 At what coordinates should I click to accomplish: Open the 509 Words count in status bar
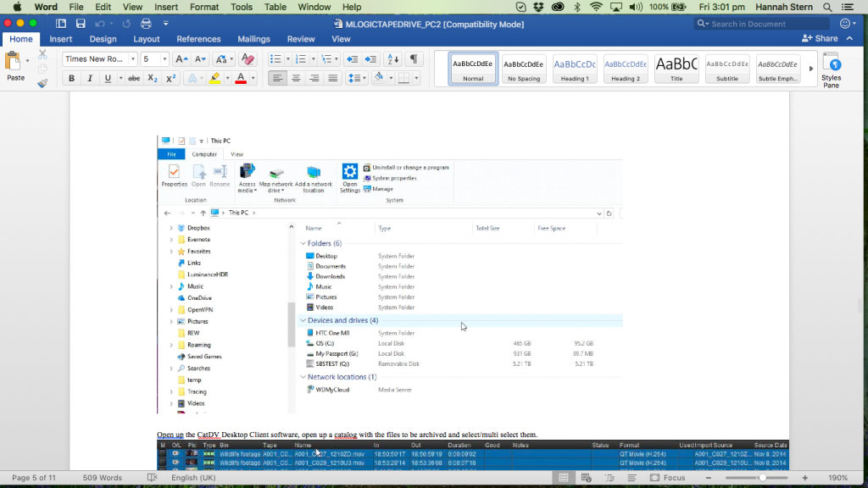point(103,478)
